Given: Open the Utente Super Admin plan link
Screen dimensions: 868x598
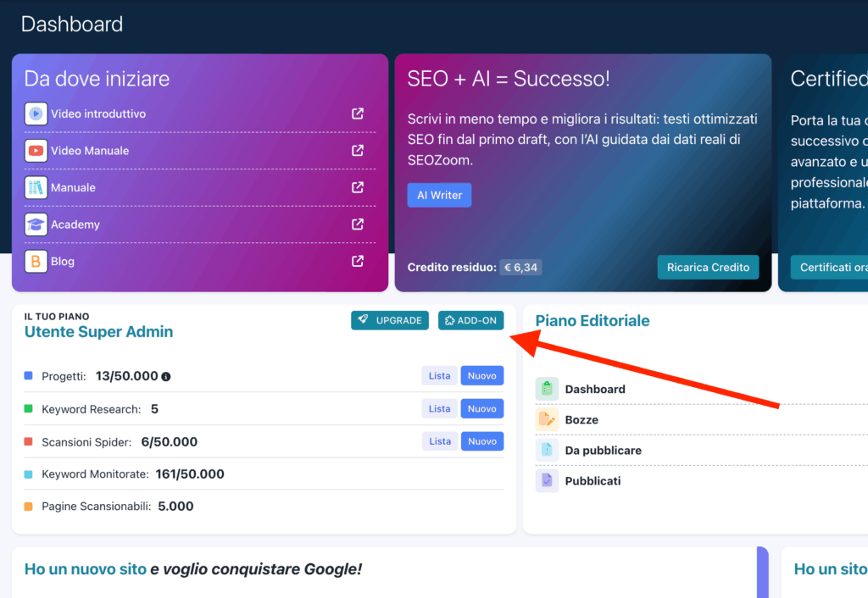Looking at the screenshot, I should [98, 332].
